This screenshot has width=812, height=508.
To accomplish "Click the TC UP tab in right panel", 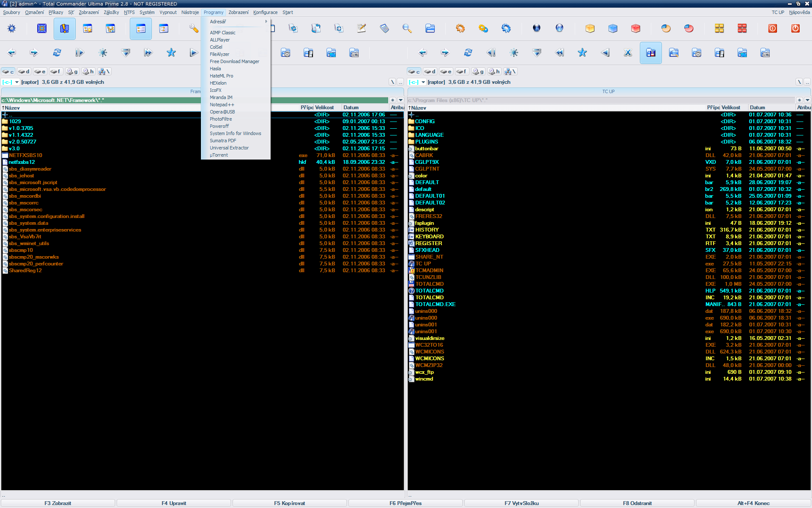I will tap(609, 91).
